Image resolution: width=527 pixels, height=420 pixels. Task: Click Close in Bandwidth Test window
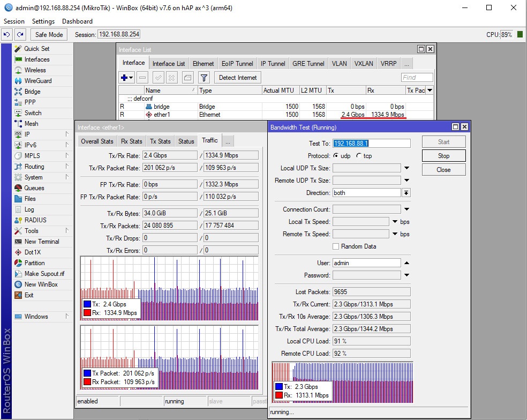443,170
